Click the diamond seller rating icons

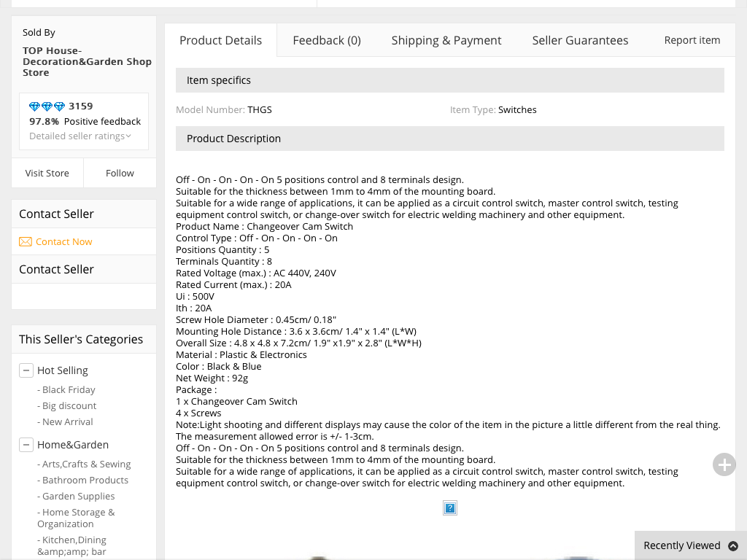(47, 106)
